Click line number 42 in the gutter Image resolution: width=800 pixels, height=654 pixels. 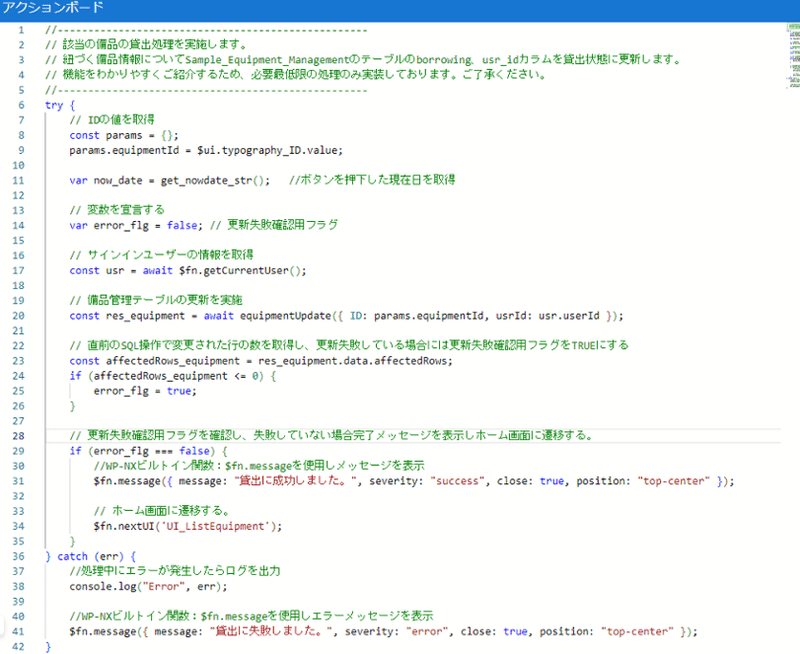click(x=18, y=646)
